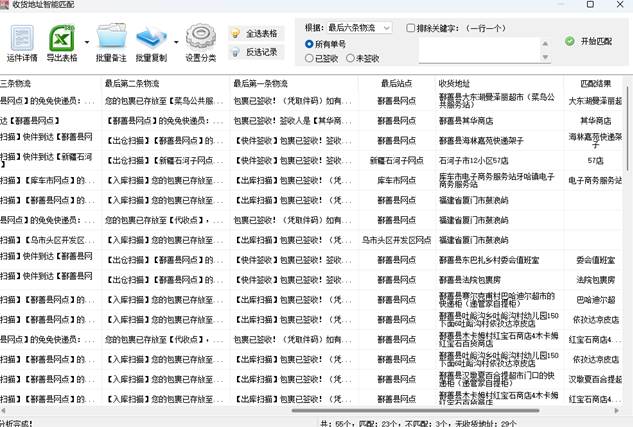
Task: Click the horizontal scrollbar thumb below the table
Action: (415, 411)
